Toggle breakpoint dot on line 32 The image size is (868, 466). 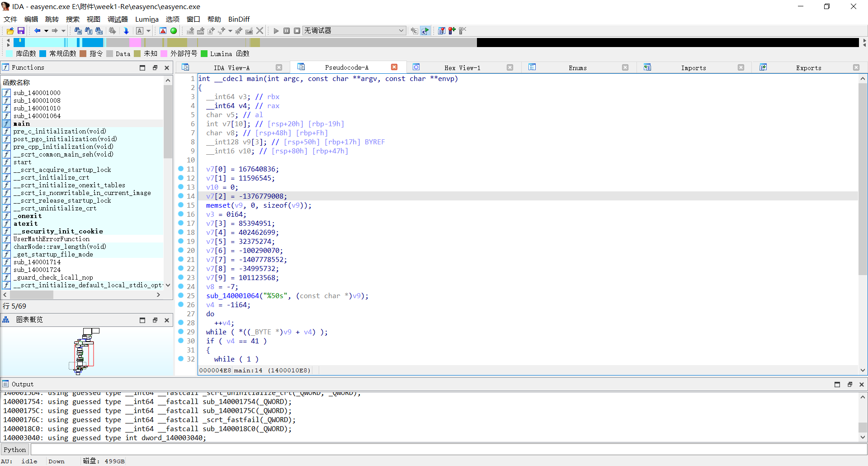coord(181,359)
